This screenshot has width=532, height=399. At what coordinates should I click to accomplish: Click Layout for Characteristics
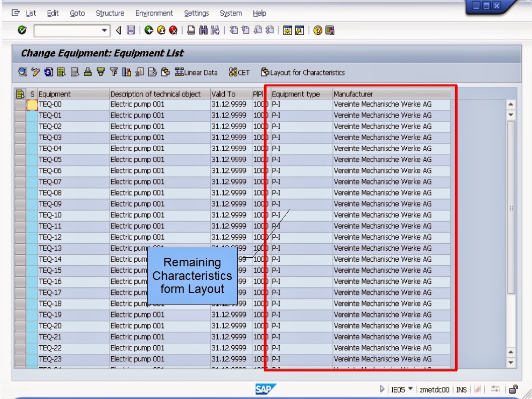[x=304, y=72]
